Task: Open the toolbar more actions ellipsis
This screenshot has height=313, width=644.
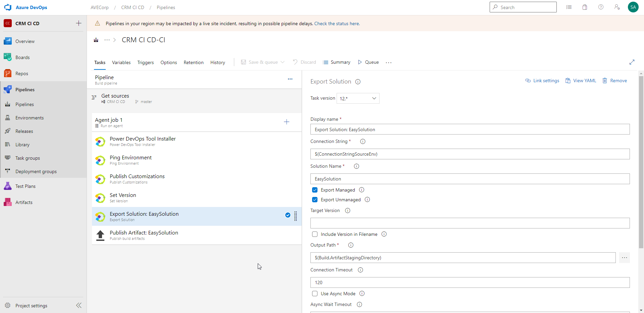Action: coord(389,62)
